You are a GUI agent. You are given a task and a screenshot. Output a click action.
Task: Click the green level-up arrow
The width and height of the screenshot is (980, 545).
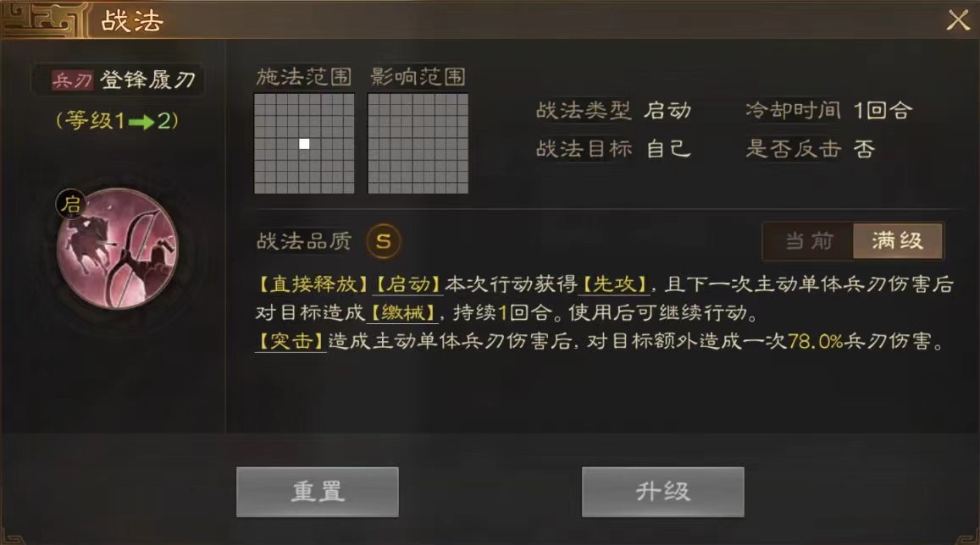[141, 122]
